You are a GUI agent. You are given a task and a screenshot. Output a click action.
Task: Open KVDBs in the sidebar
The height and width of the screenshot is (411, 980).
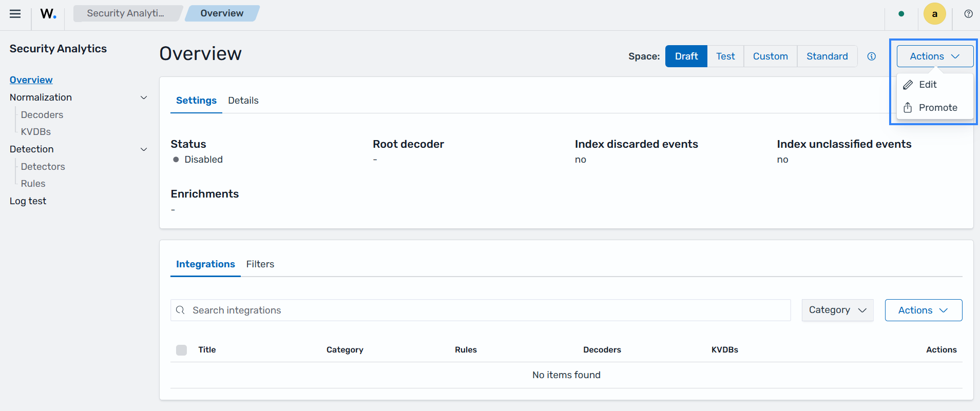(x=36, y=132)
